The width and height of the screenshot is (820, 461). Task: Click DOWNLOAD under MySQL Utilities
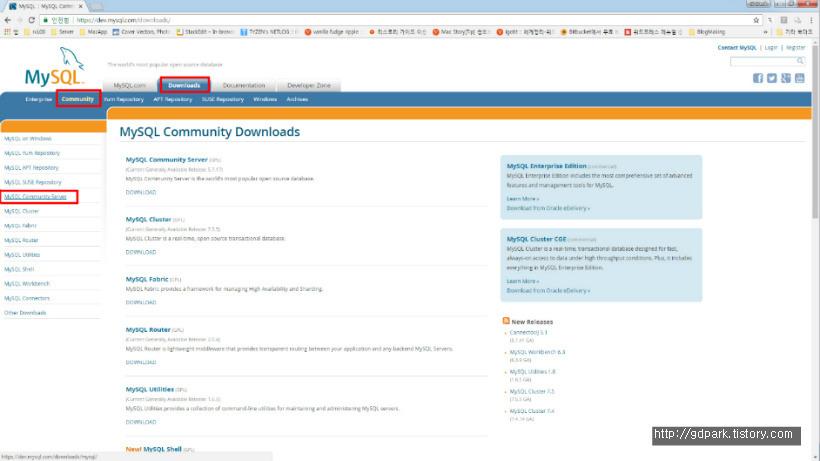tap(141, 422)
